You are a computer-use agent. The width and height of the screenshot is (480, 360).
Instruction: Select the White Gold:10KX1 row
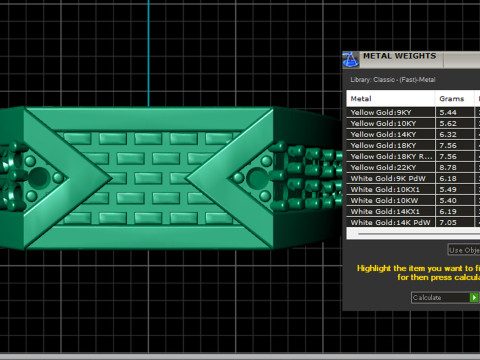(413, 189)
